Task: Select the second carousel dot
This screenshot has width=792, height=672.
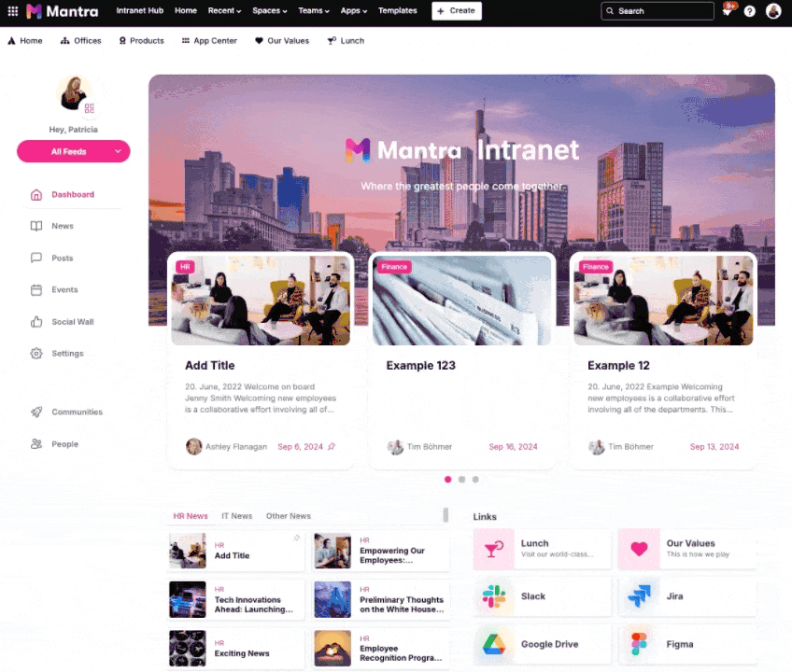Action: coord(461,479)
